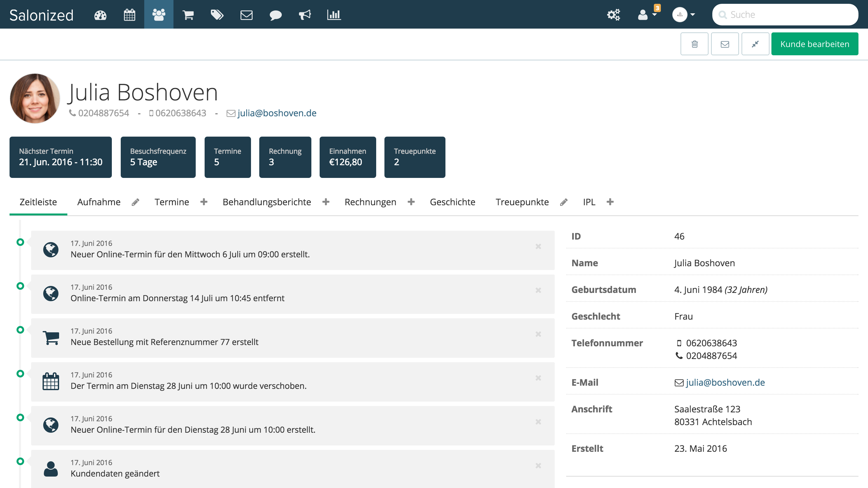Open email link julia@boshoven.de
This screenshot has height=488, width=868.
(x=276, y=113)
